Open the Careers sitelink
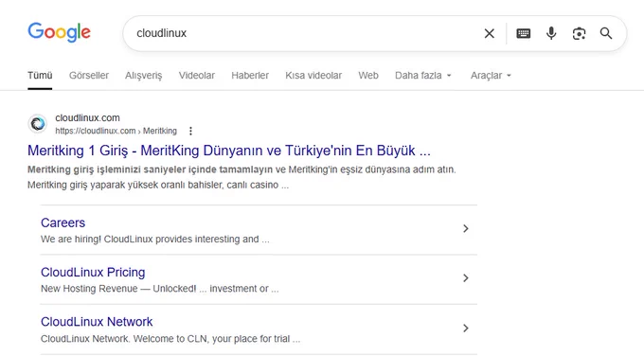Viewport: 644px width, 356px height. (63, 222)
